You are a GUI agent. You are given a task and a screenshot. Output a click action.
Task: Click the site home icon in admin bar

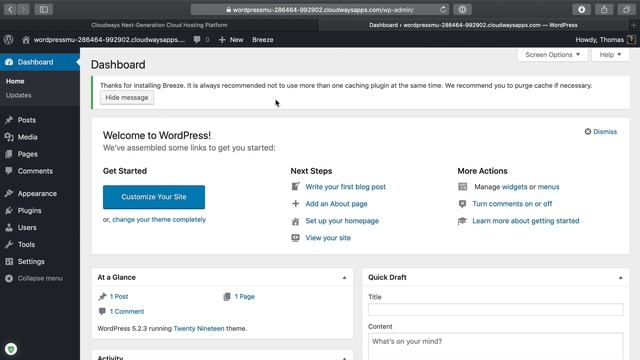point(26,40)
